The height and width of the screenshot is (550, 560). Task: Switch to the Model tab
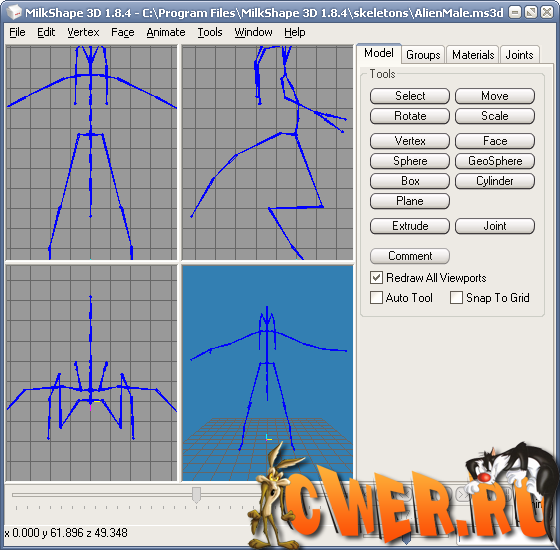379,54
